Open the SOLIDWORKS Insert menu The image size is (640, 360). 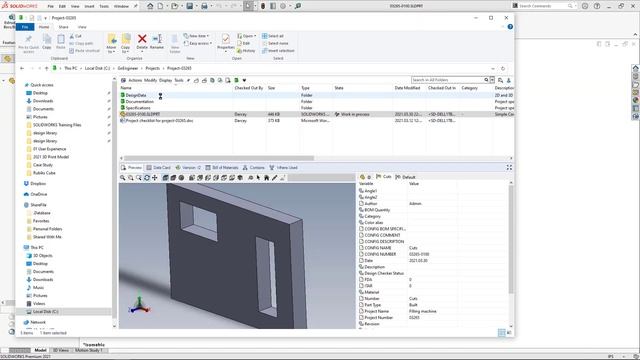click(89, 6)
